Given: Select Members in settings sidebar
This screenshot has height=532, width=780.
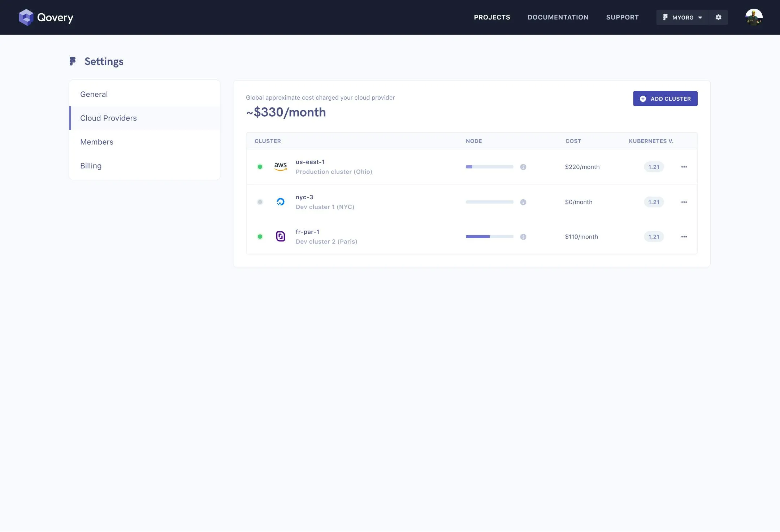Looking at the screenshot, I should [x=97, y=142].
